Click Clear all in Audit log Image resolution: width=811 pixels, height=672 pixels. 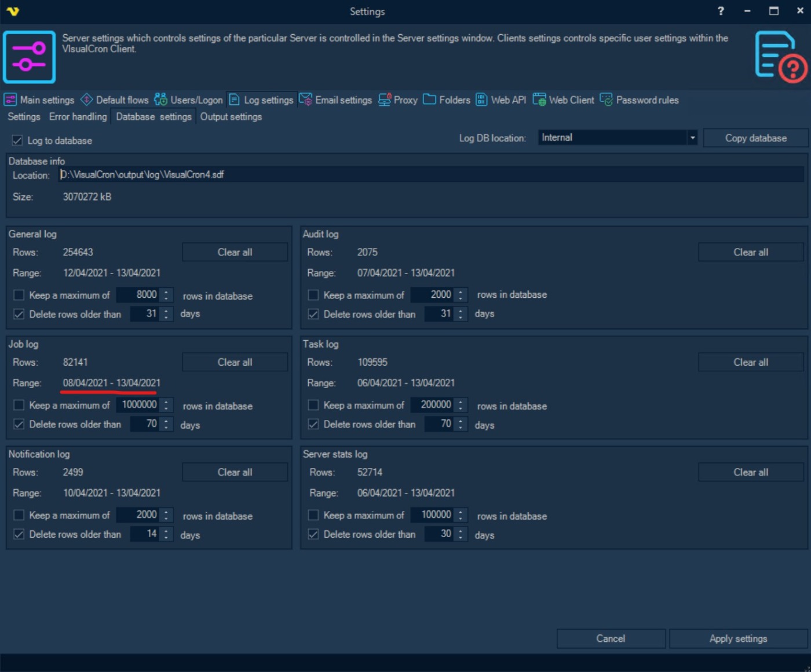point(750,253)
